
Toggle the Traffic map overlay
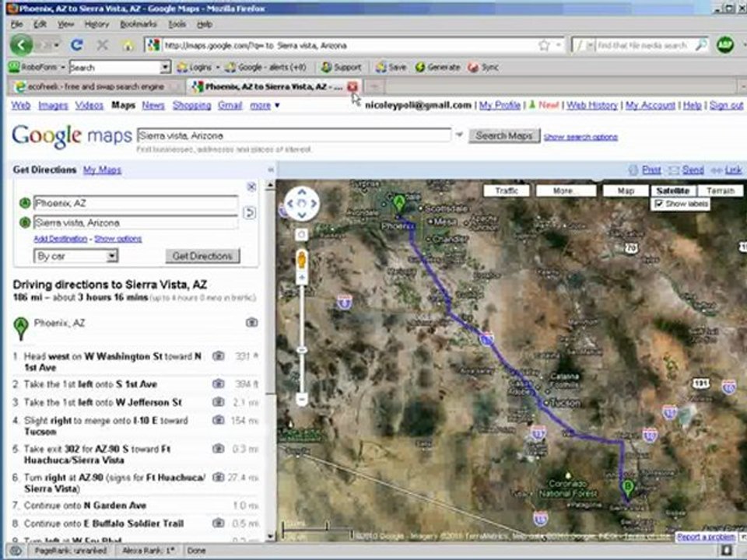(507, 191)
